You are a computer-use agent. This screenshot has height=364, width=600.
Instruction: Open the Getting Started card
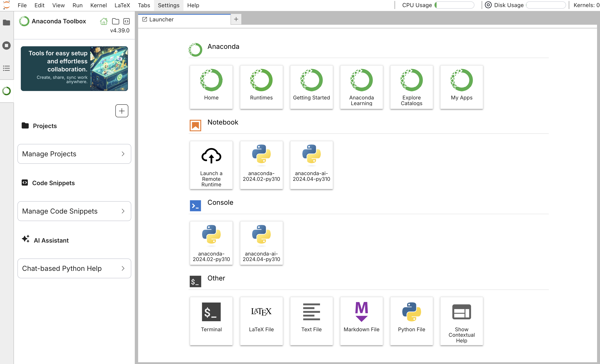(311, 87)
